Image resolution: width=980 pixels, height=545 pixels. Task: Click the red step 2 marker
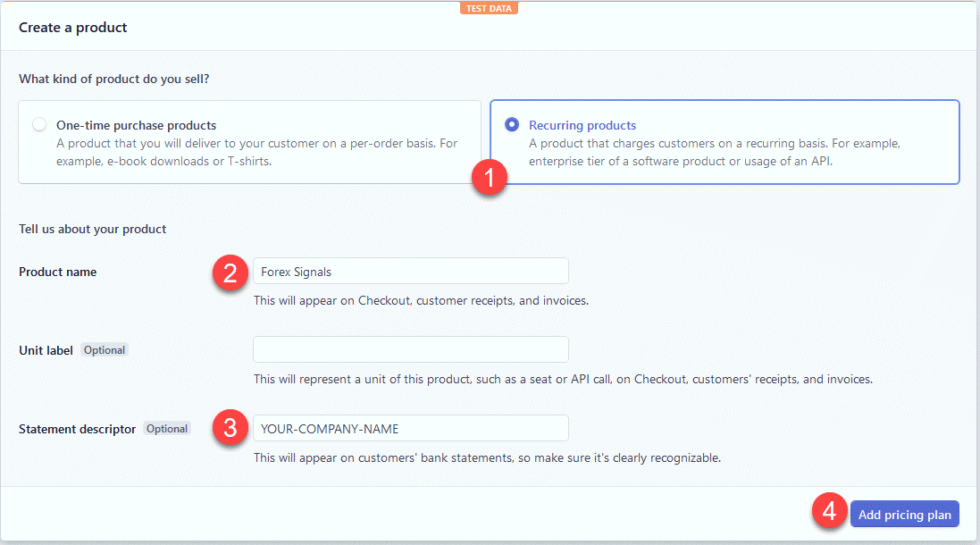click(x=230, y=272)
